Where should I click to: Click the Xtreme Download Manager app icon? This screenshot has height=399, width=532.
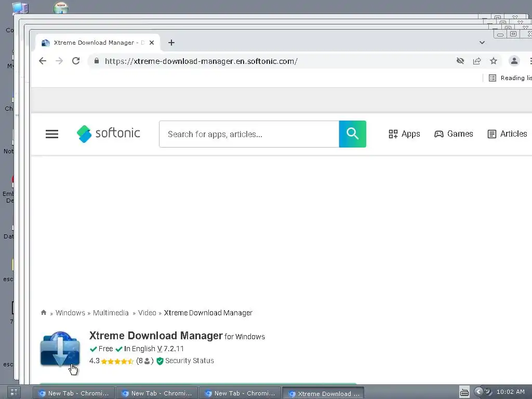(60, 350)
